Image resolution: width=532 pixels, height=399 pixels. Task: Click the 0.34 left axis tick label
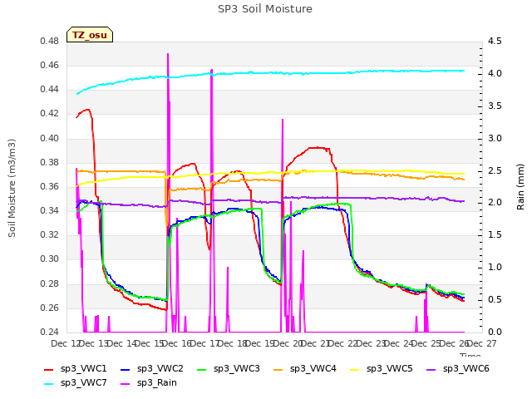[50, 210]
